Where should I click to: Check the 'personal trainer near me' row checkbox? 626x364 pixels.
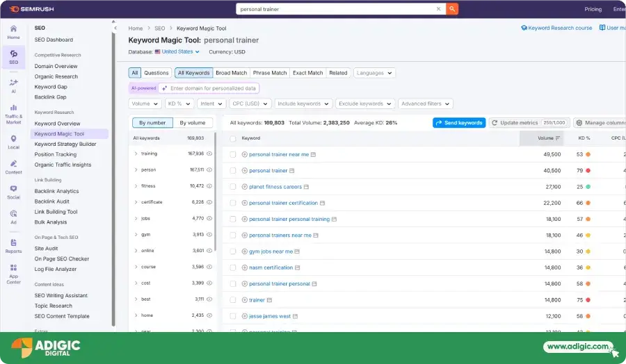pyautogui.click(x=233, y=154)
